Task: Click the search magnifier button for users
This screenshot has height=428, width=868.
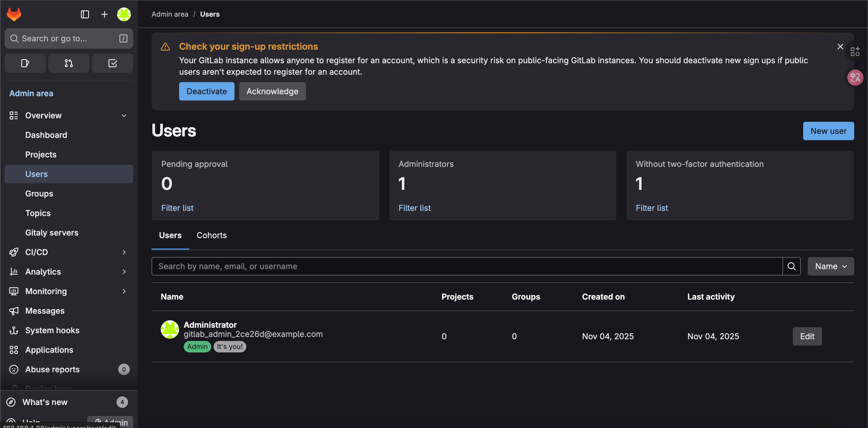Action: pos(791,266)
